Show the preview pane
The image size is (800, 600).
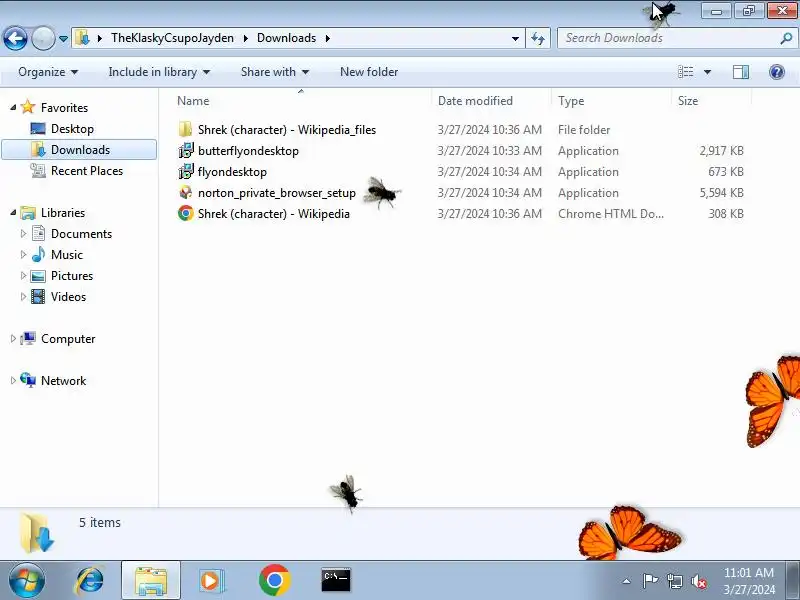(x=741, y=72)
